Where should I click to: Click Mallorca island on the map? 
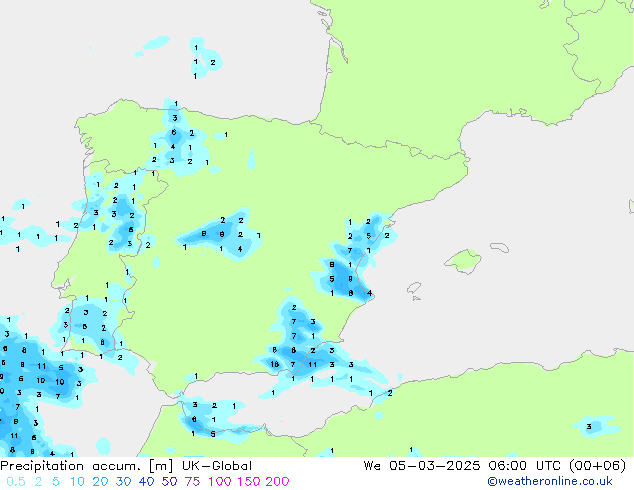[x=463, y=261]
